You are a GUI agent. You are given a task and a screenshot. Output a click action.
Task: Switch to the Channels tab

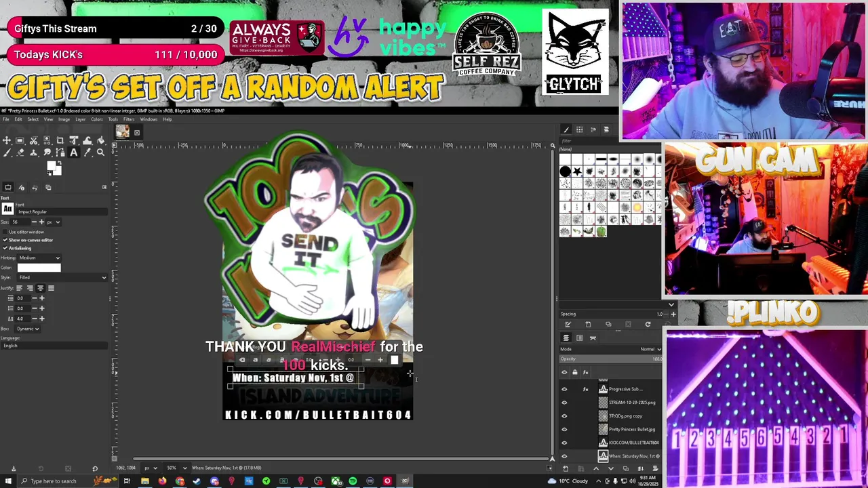click(579, 338)
